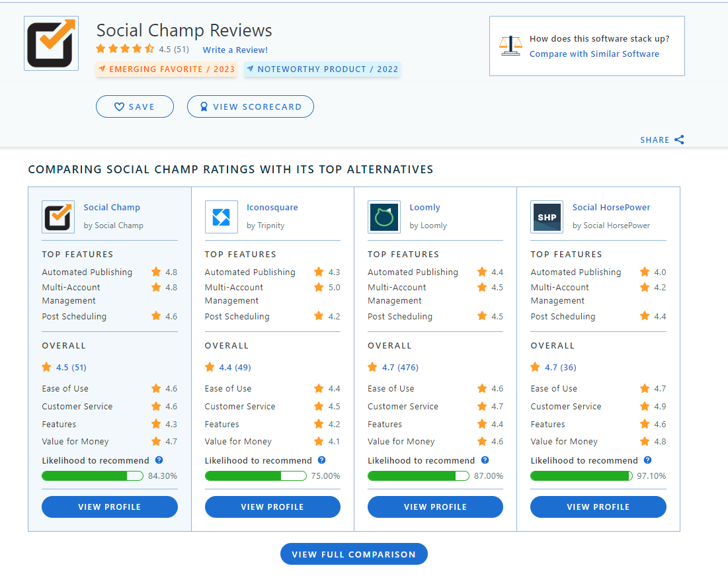Click Social Champ overall rating star

tap(46, 368)
